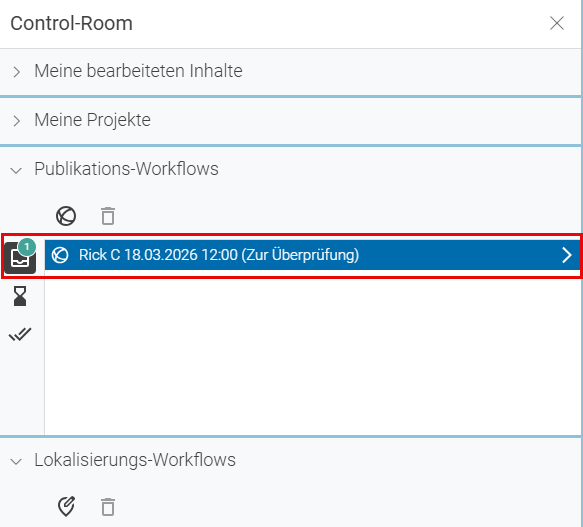Switch to the finished double-checkmark tab
Screen dimensions: 583x527
tap(20, 334)
